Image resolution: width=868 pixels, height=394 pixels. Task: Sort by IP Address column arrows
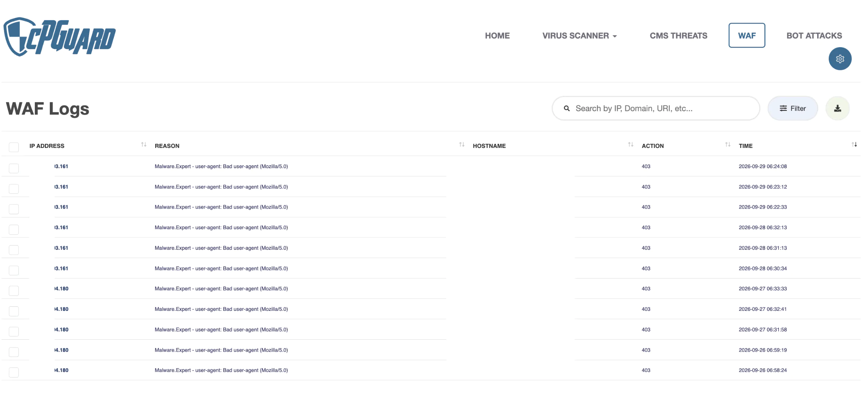[x=144, y=145]
